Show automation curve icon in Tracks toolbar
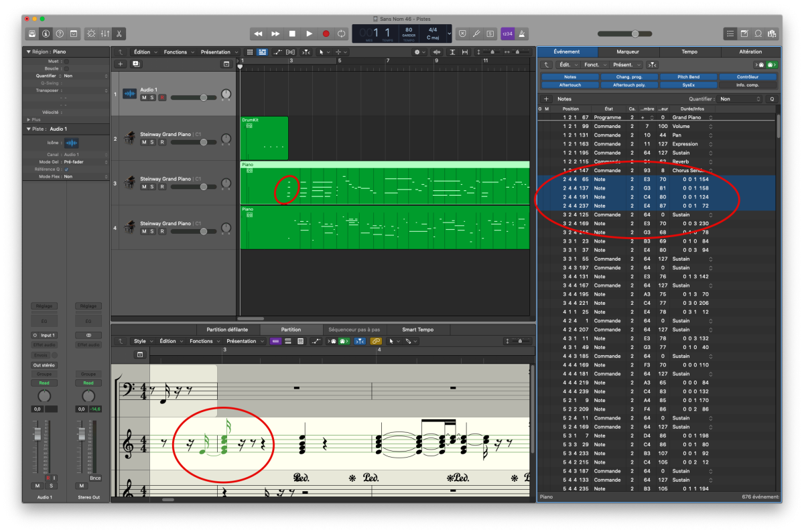This screenshot has width=804, height=532. pyautogui.click(x=277, y=52)
